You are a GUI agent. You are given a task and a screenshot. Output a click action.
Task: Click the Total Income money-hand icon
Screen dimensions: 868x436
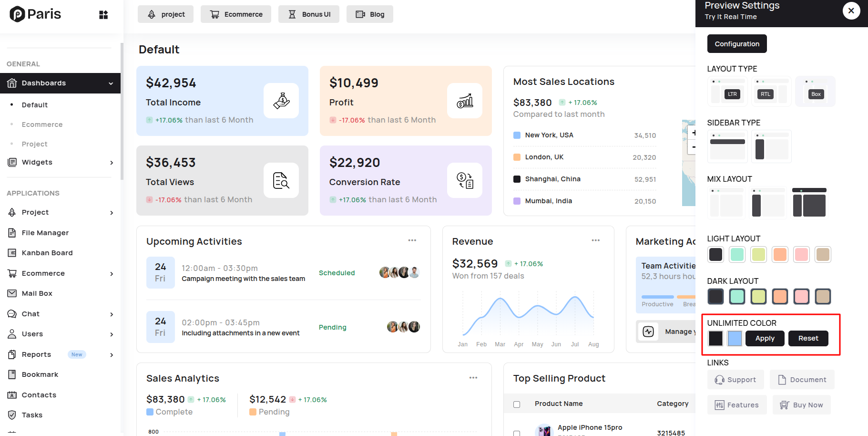click(x=281, y=101)
